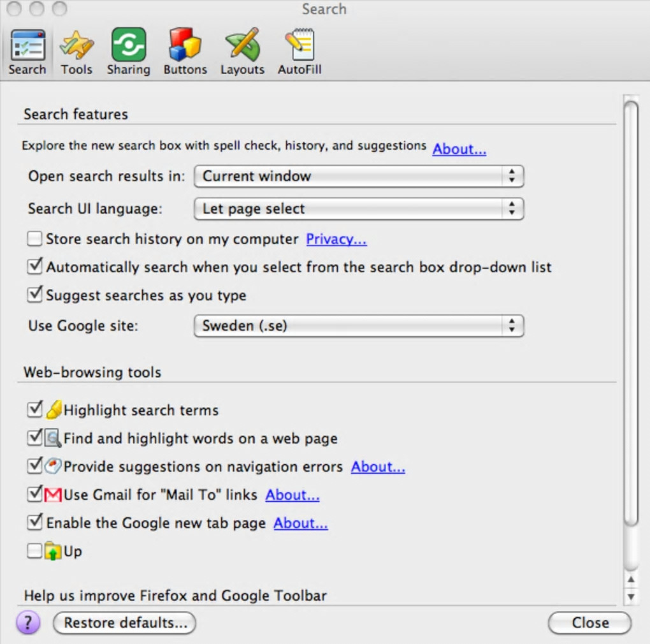Open the Buttons preferences pane
The height and width of the screenshot is (644, 650).
185,52
